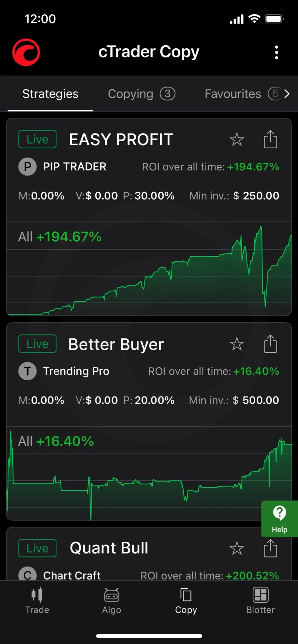
Task: Share the EASY PROFIT strategy
Action: click(x=270, y=140)
